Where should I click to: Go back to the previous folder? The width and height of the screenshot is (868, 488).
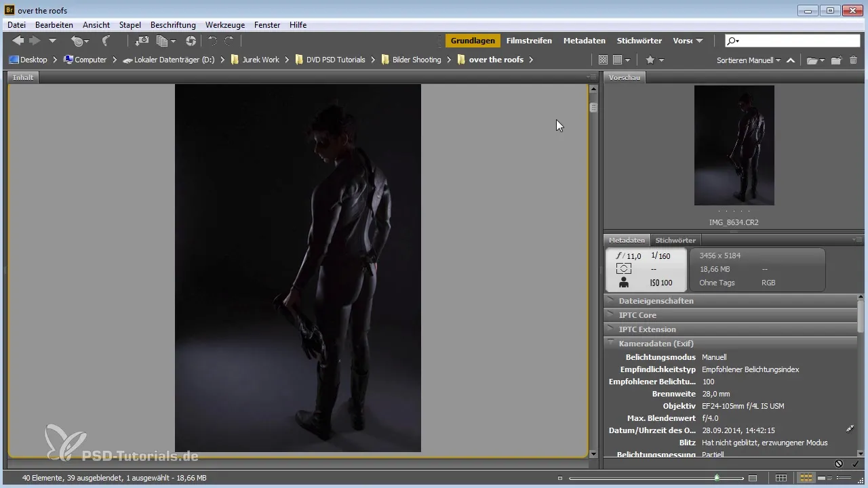[x=18, y=41]
